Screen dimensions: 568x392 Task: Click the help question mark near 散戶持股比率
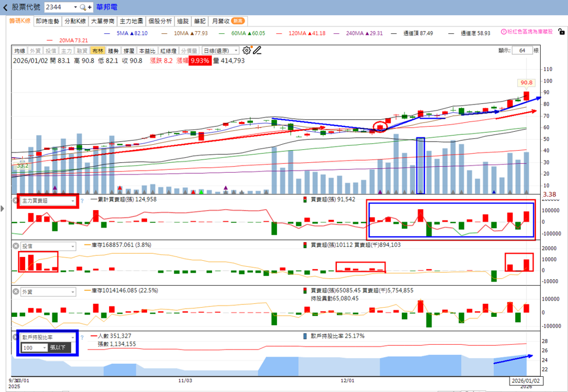point(82,338)
